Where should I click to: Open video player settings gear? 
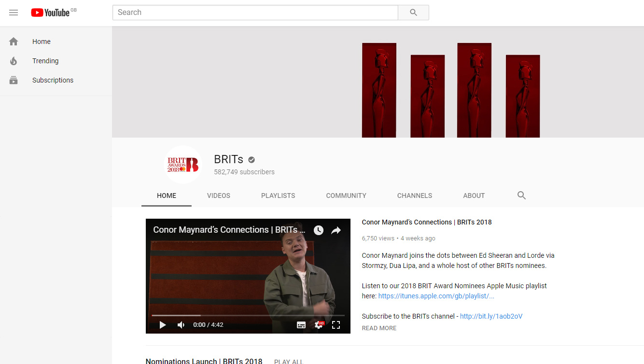click(319, 325)
